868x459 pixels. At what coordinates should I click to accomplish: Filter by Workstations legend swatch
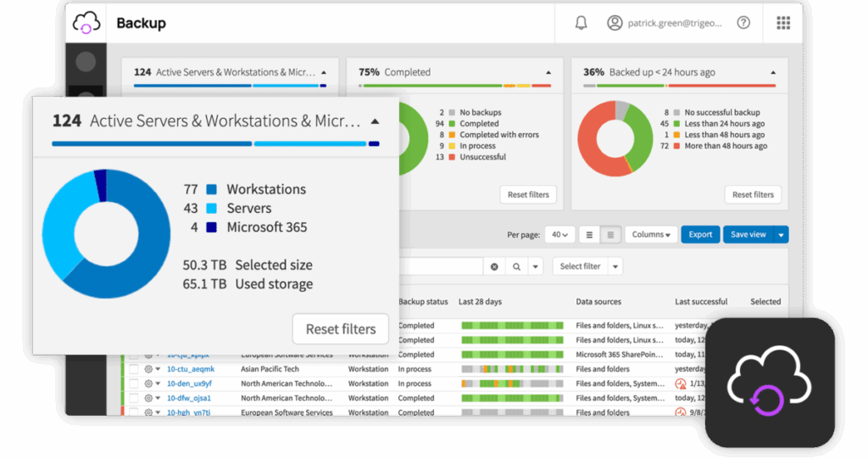(211, 189)
